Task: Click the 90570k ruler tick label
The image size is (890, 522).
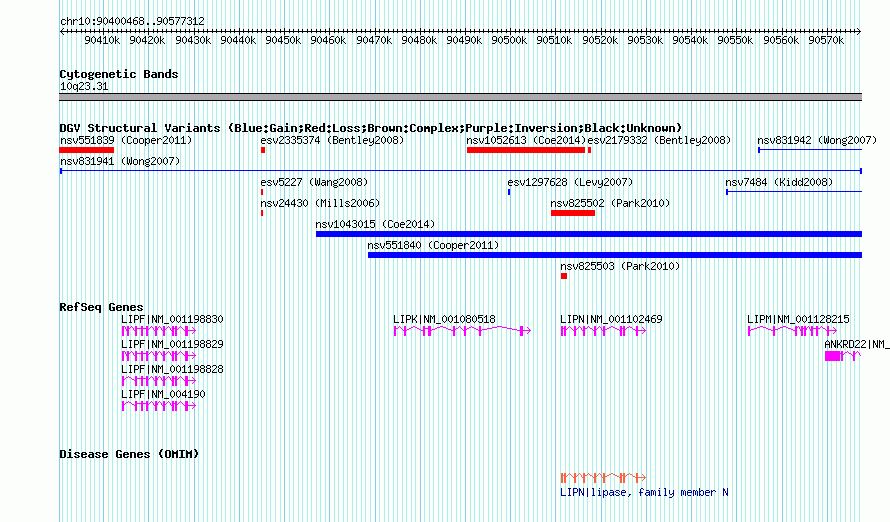Action: pos(826,40)
